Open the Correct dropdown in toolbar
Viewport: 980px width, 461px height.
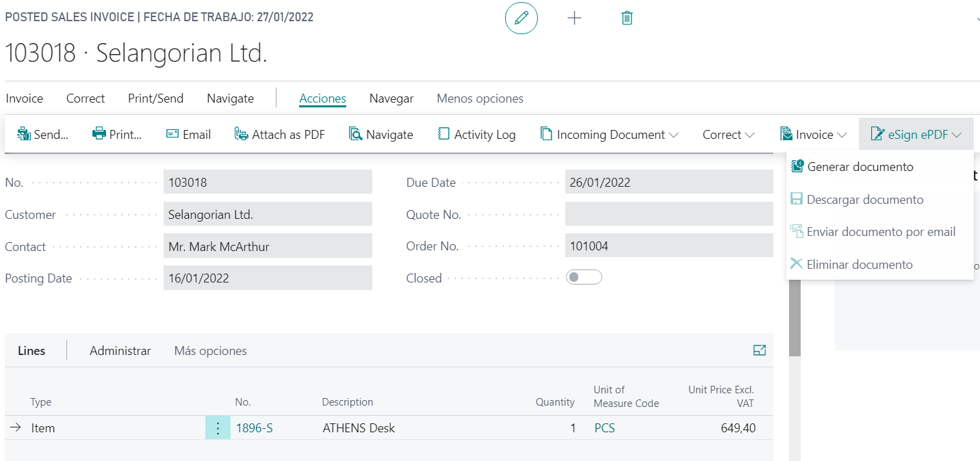click(728, 135)
